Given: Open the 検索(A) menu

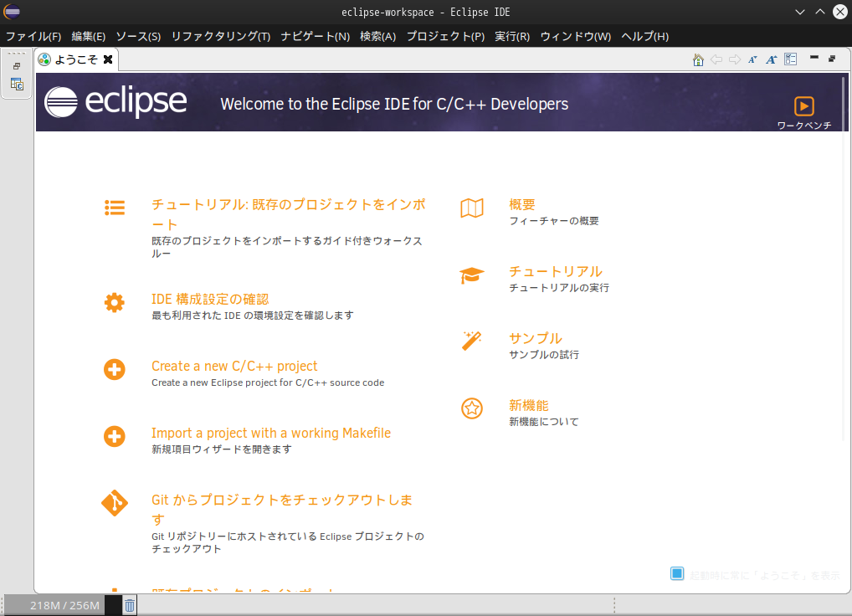Looking at the screenshot, I should 377,36.
